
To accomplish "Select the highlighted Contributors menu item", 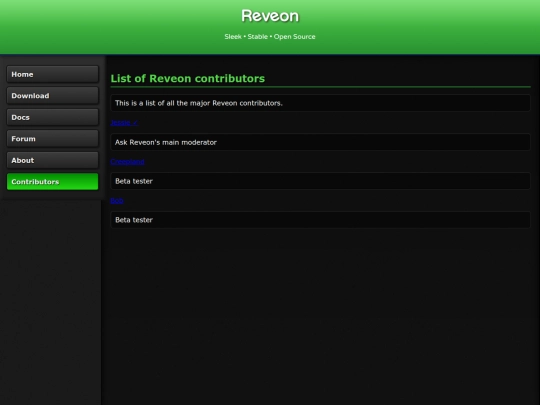I will 52,181.
